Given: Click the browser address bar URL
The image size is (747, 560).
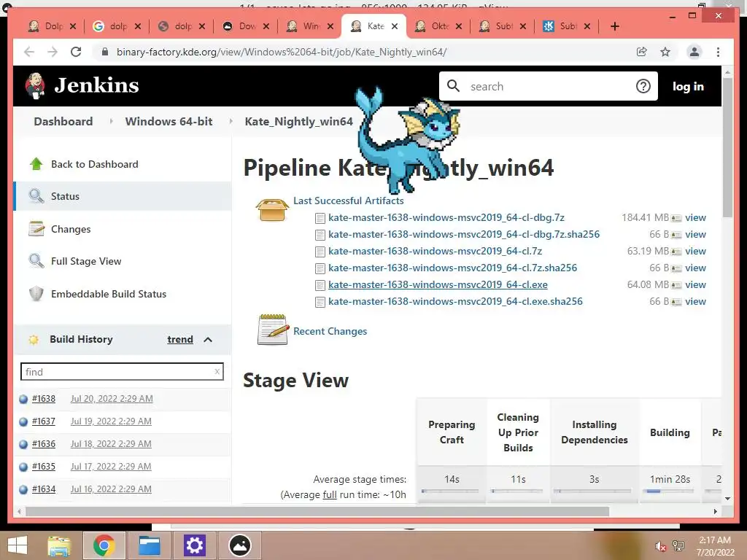Looking at the screenshot, I should (x=282, y=52).
